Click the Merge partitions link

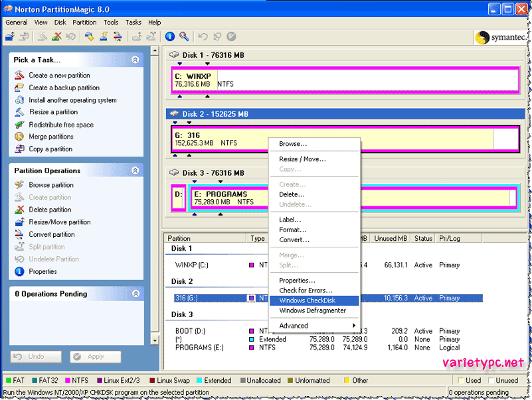[x=51, y=137]
